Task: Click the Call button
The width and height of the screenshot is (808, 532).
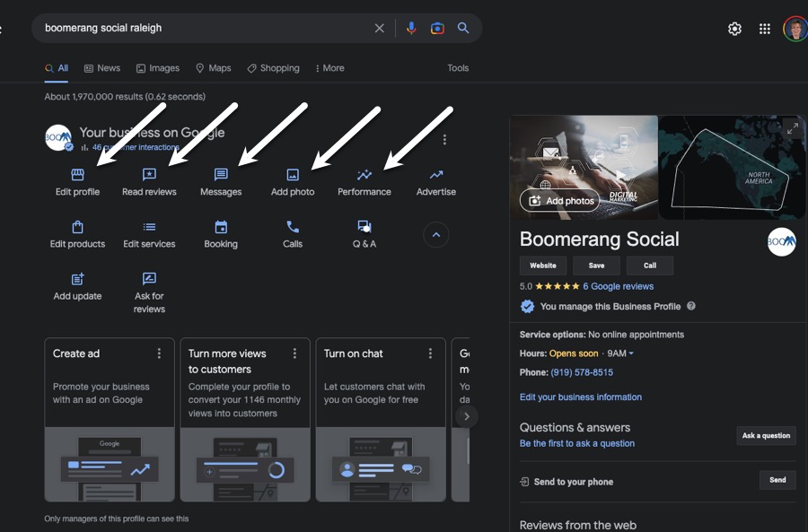Action: (x=650, y=266)
